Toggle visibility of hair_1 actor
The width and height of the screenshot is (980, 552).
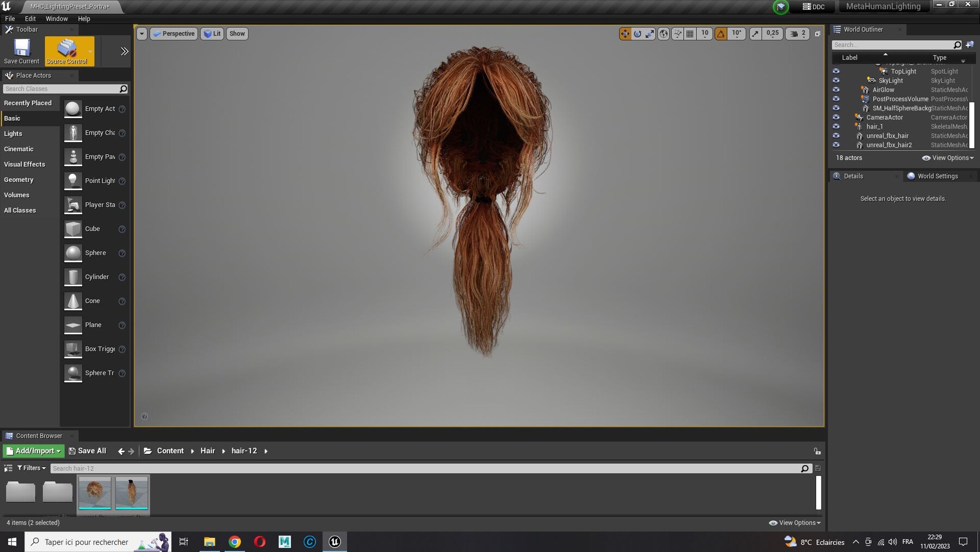(x=836, y=126)
